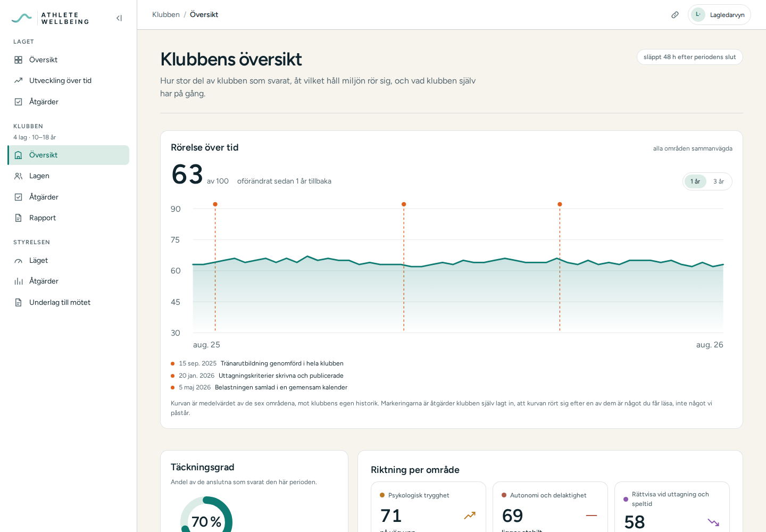Open Översikt under Laget
The width and height of the screenshot is (766, 532).
(x=68, y=60)
